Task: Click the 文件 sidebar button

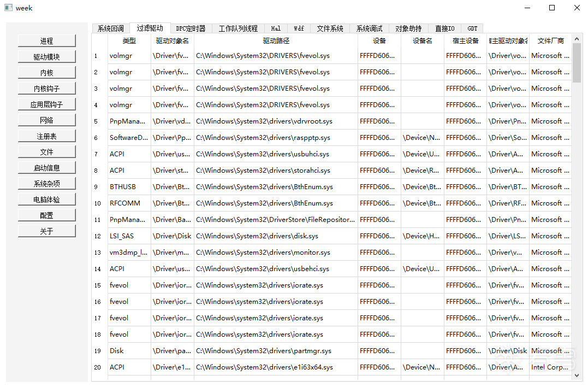Action: [x=46, y=152]
